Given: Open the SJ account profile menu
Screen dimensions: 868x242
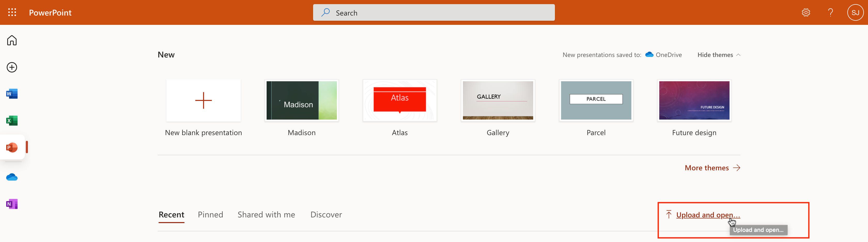Looking at the screenshot, I should pos(855,12).
